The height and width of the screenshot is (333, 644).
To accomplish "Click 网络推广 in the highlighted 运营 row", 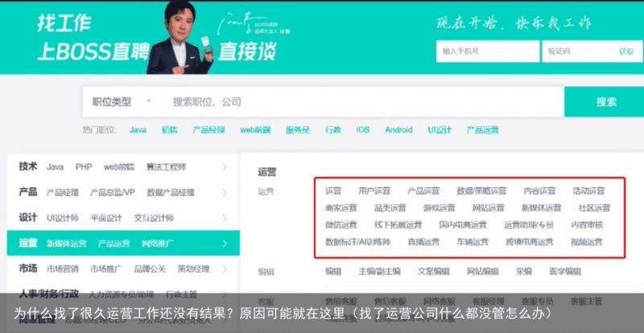I will coord(158,244).
